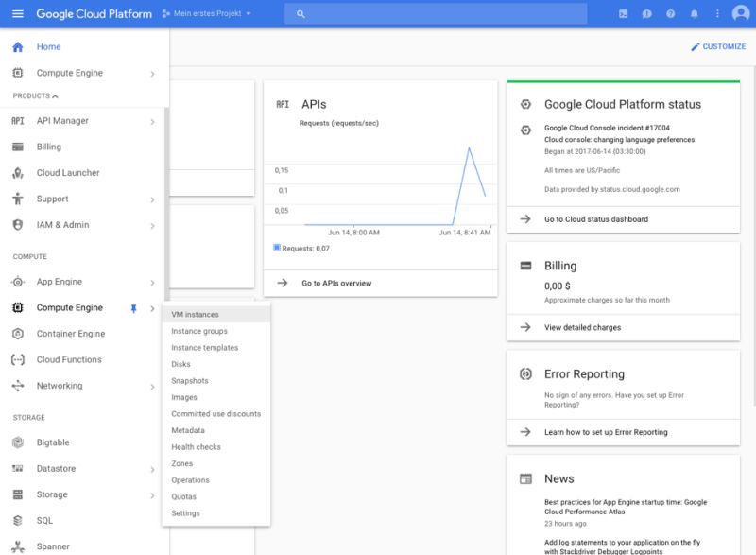Click your account avatar icon
Screen dimensions: 756x555
click(x=740, y=13)
